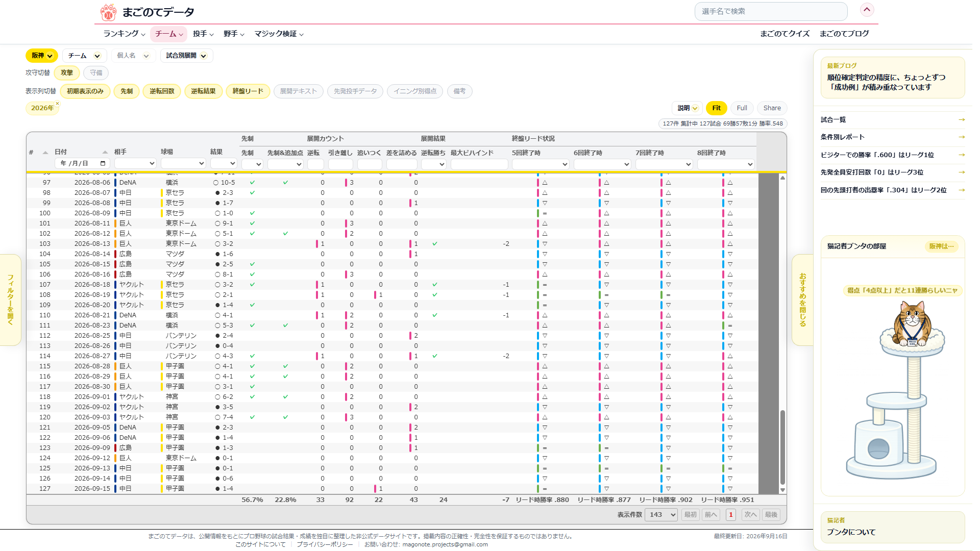Toggle the 終盤リード column chip

(x=248, y=91)
